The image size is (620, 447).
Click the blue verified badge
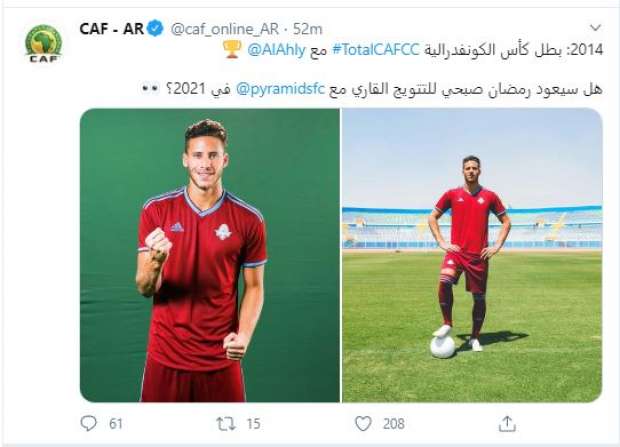coord(155,29)
